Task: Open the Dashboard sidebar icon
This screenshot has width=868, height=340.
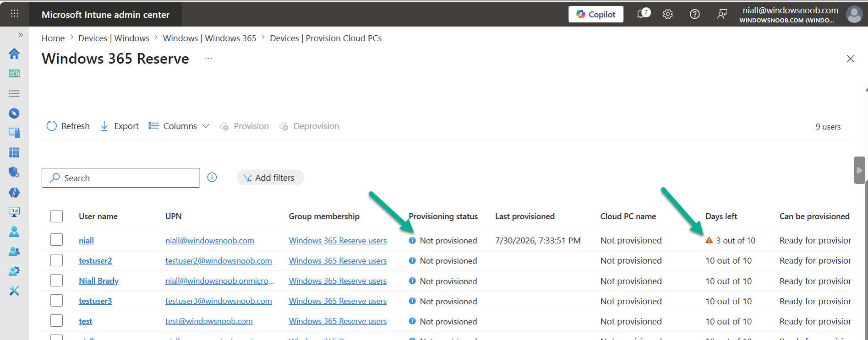Action: (14, 73)
